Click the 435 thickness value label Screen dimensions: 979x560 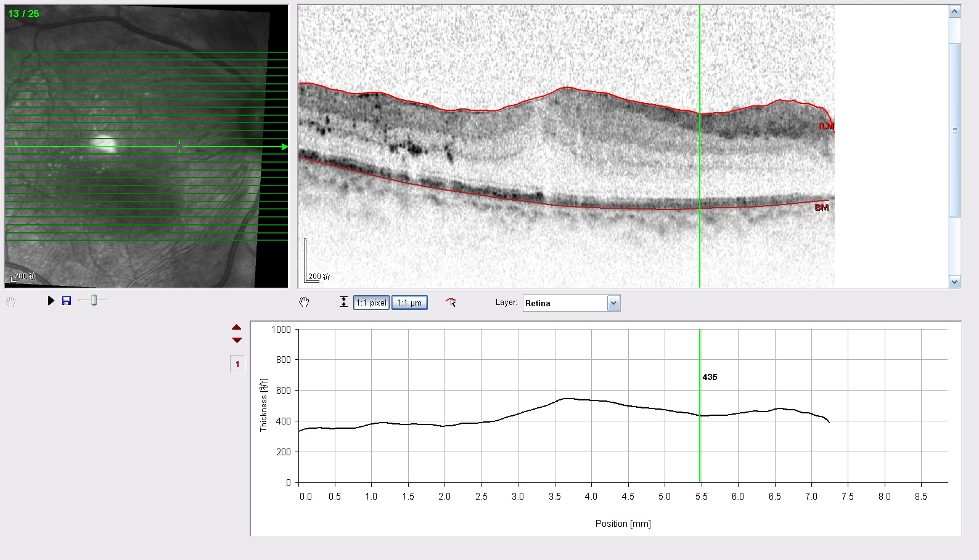[x=710, y=377]
